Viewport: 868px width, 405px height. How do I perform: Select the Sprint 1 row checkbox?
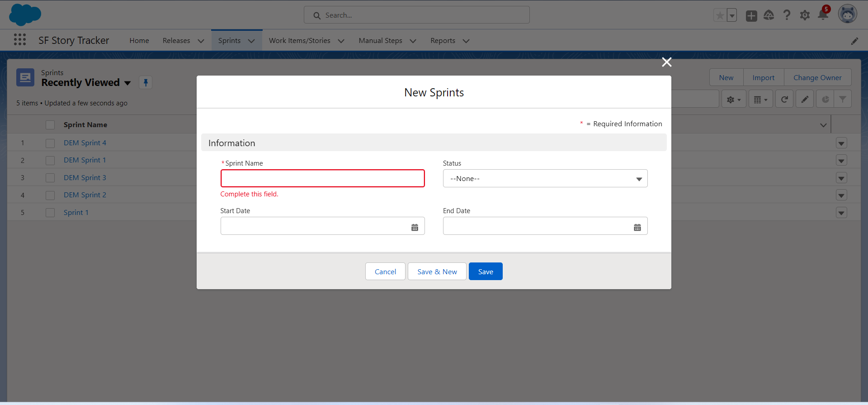coord(50,213)
